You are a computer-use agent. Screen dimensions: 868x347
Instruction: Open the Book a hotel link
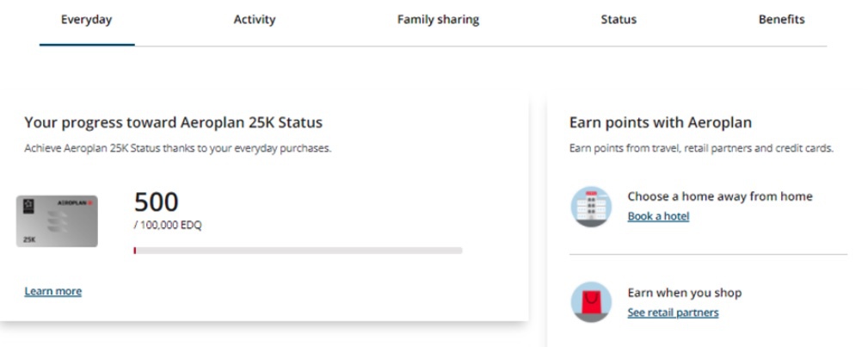pos(658,216)
